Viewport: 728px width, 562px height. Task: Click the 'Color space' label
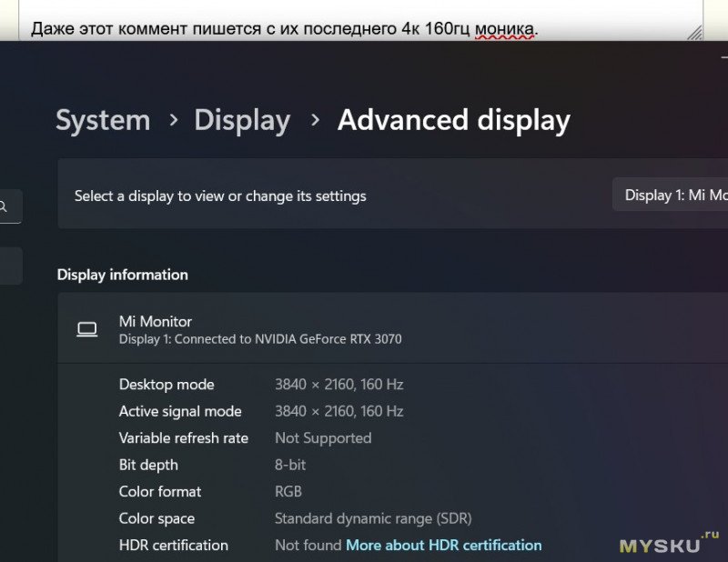[157, 518]
